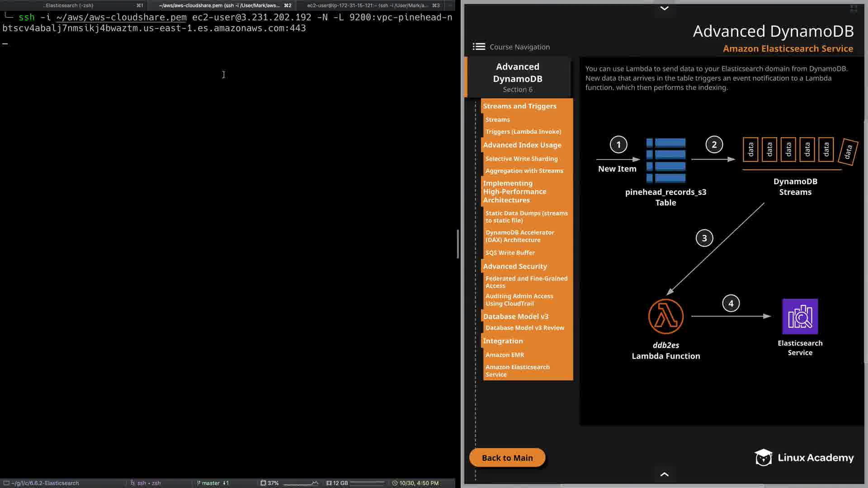The width and height of the screenshot is (868, 488).
Task: Click the Lambda function ddb2es icon
Action: tap(665, 316)
